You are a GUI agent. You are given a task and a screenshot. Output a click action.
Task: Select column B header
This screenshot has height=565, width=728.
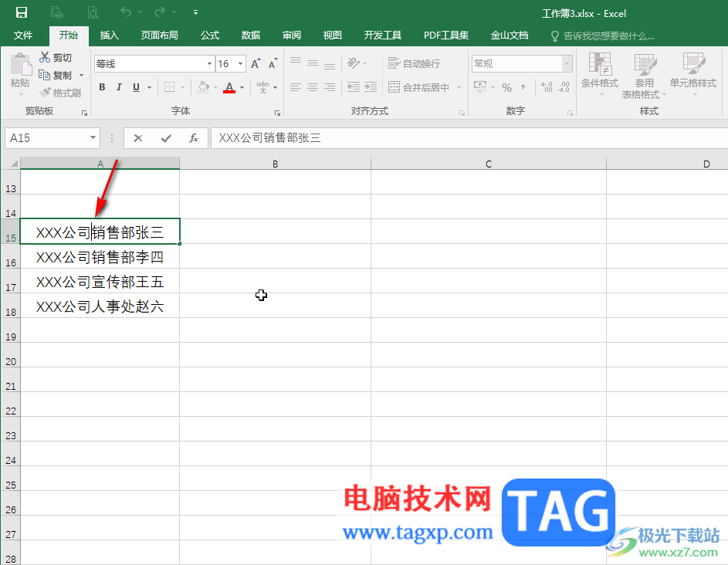pyautogui.click(x=276, y=164)
